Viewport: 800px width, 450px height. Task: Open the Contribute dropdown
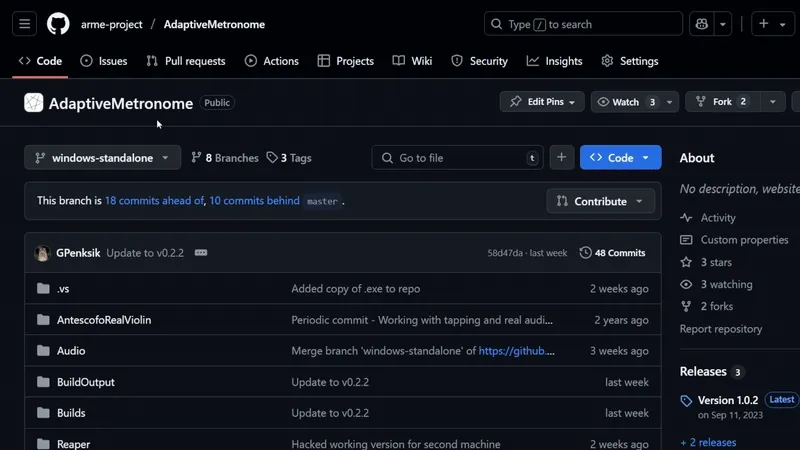pos(600,201)
